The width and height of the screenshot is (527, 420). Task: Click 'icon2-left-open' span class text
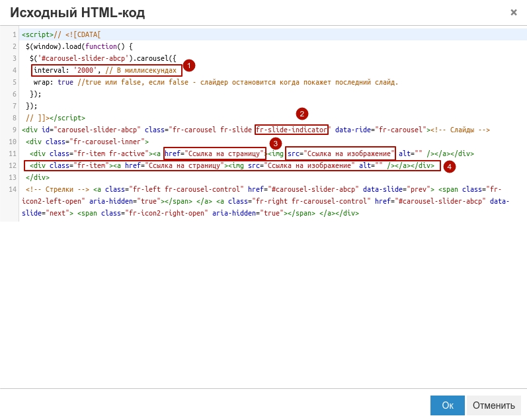click(x=52, y=202)
